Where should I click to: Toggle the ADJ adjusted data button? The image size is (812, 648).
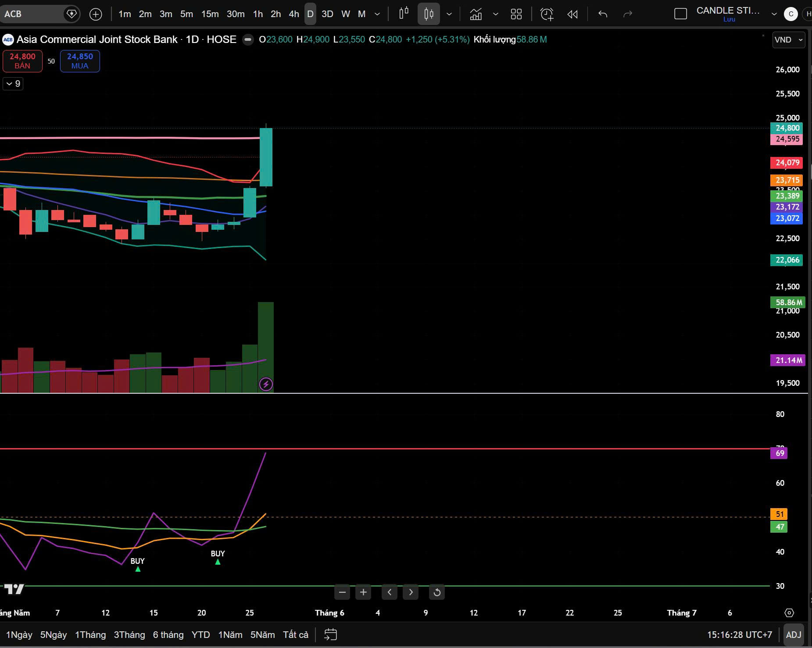[794, 634]
